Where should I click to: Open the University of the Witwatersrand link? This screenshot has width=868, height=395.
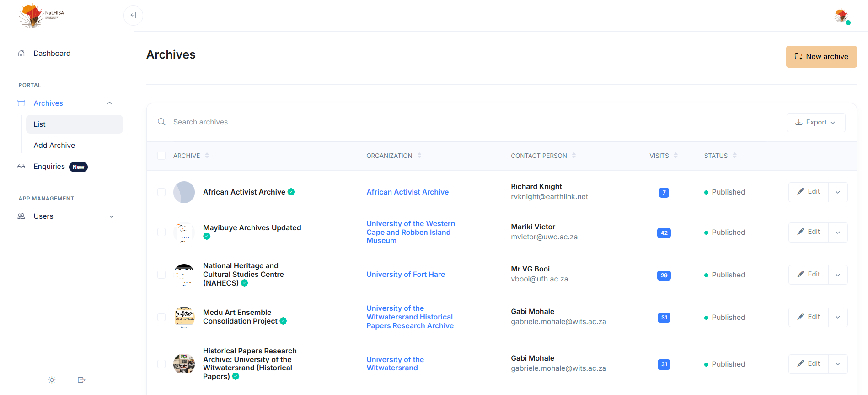(x=395, y=363)
